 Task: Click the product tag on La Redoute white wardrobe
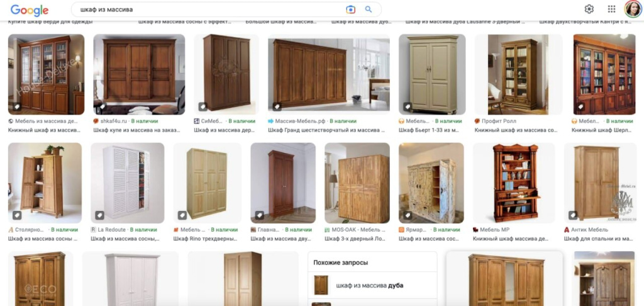coord(99,215)
